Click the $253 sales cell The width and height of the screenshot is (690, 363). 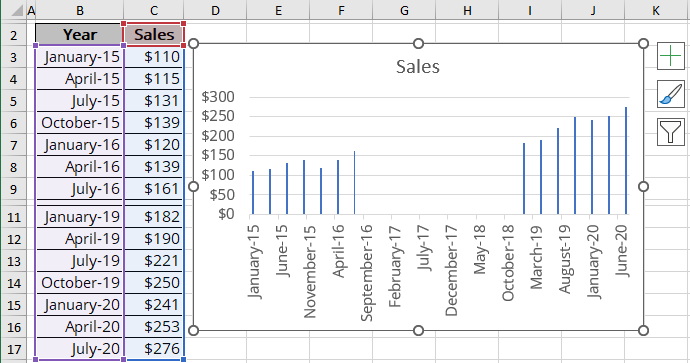click(x=154, y=327)
